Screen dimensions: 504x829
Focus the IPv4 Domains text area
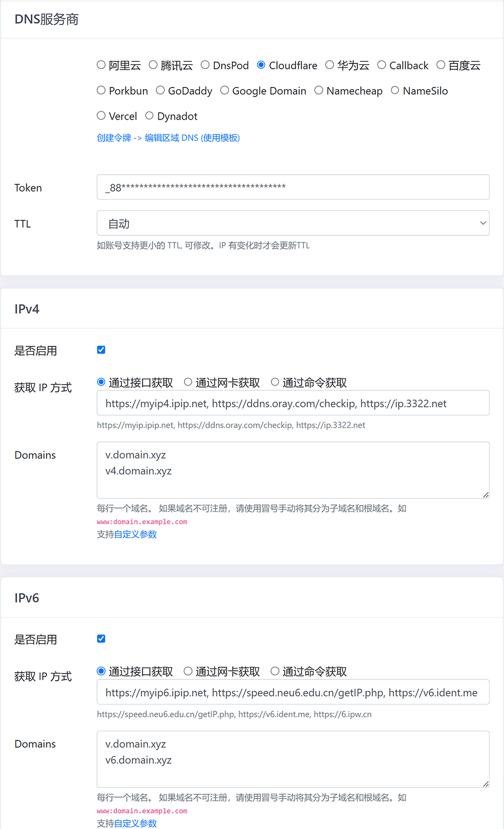[x=293, y=470]
